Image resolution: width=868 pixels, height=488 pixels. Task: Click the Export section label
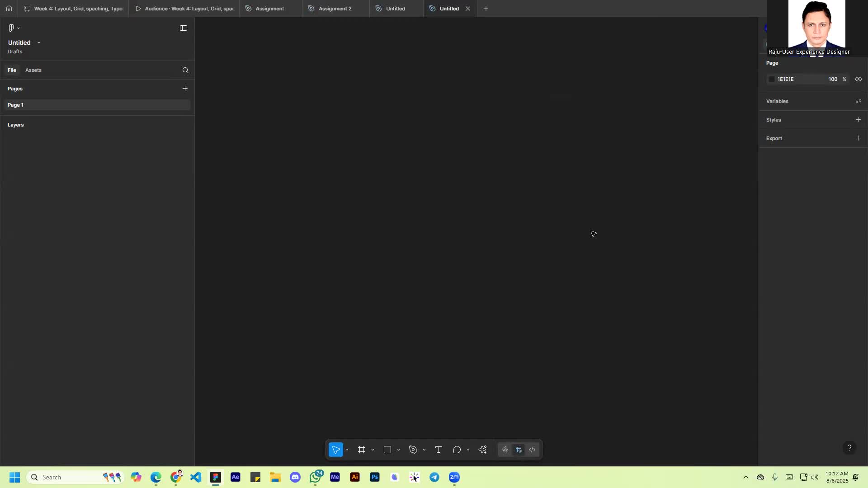(774, 138)
